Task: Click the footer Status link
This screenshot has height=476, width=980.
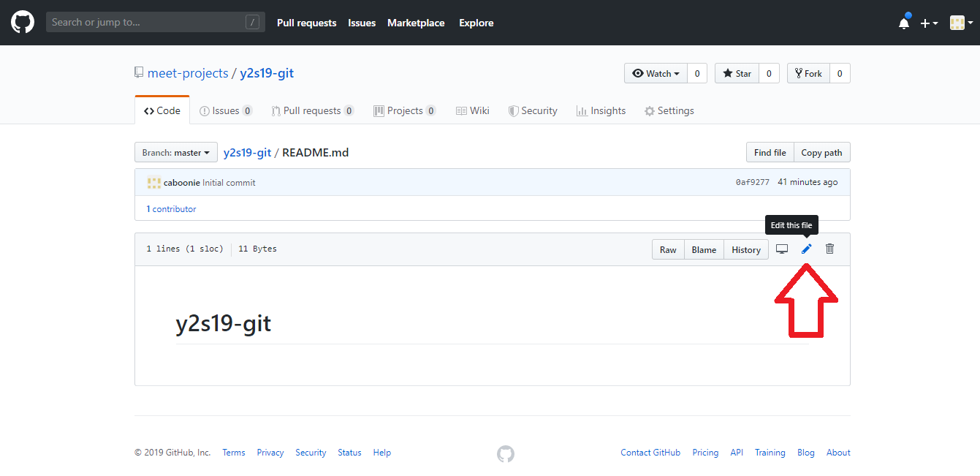Action: (x=349, y=453)
